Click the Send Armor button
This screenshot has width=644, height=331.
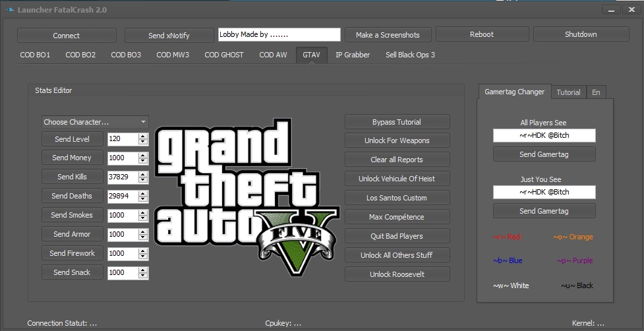pos(72,234)
